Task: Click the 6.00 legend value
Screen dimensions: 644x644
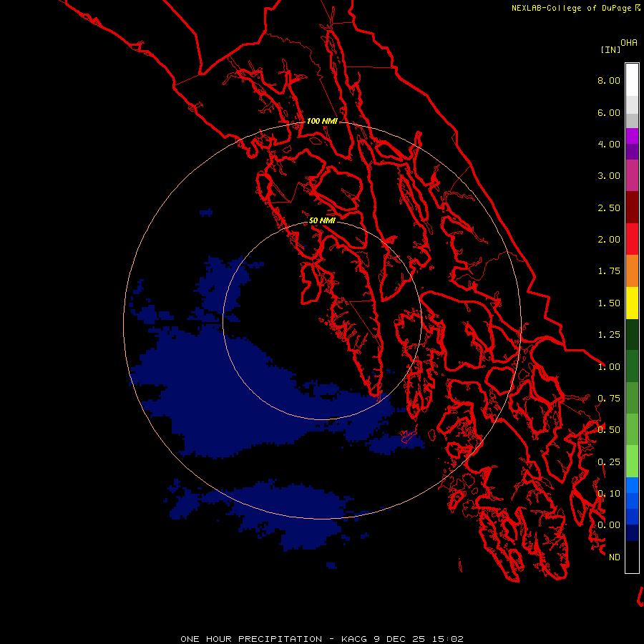Action: pos(609,112)
